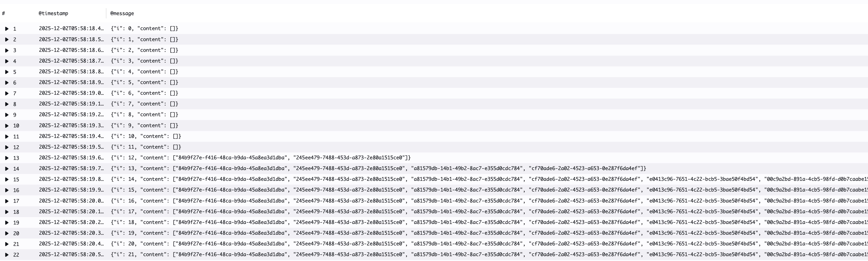Click the # column header
The width and height of the screenshot is (868, 261).
tap(3, 14)
